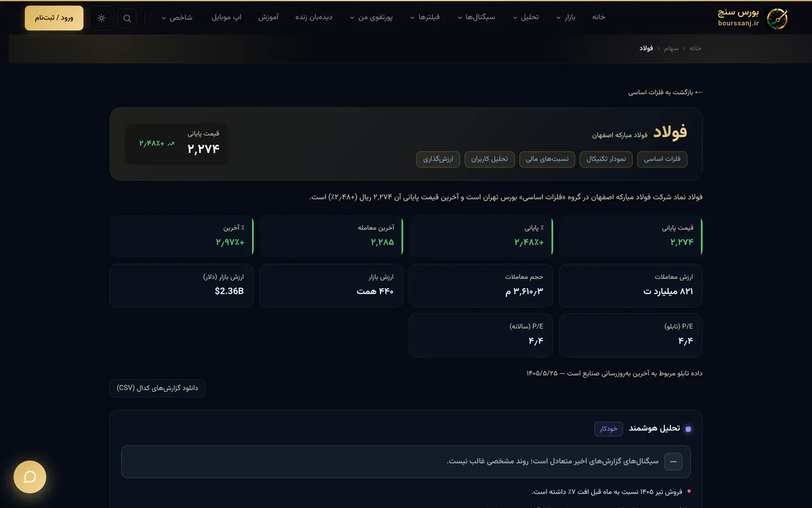
Task: Click the فولاد مبارکه اصفهان company name
Action: point(620,135)
